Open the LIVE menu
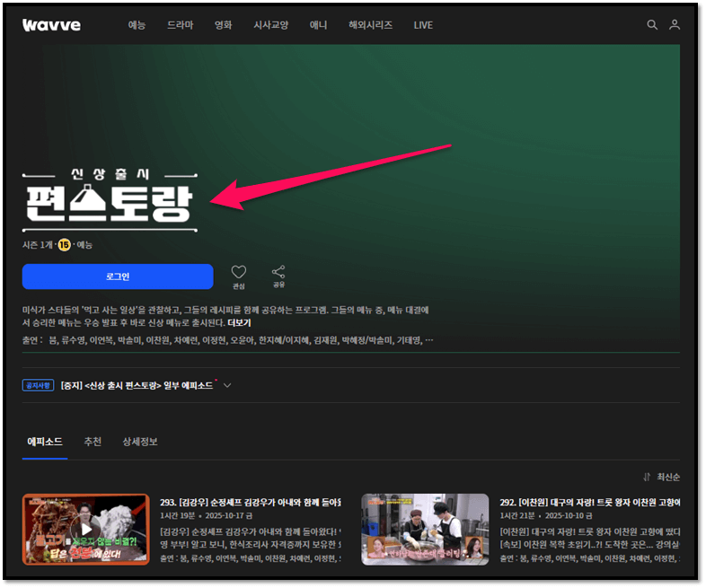This screenshot has width=706, height=588. click(423, 25)
